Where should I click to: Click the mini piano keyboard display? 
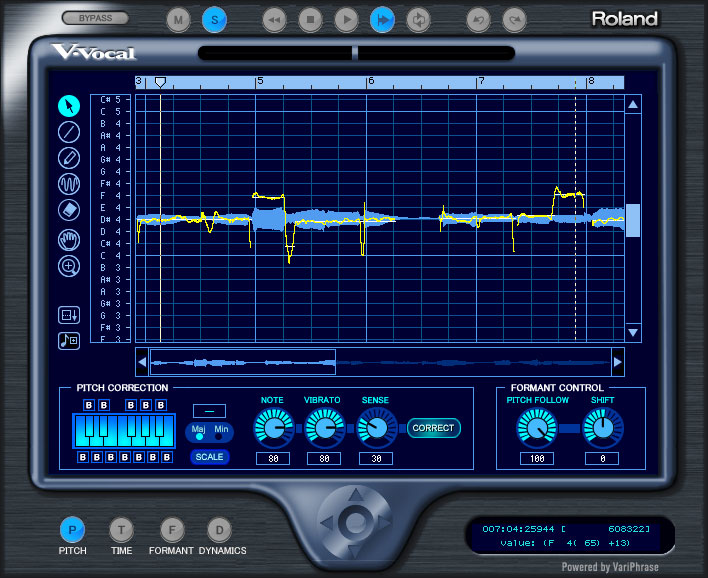coord(124,431)
